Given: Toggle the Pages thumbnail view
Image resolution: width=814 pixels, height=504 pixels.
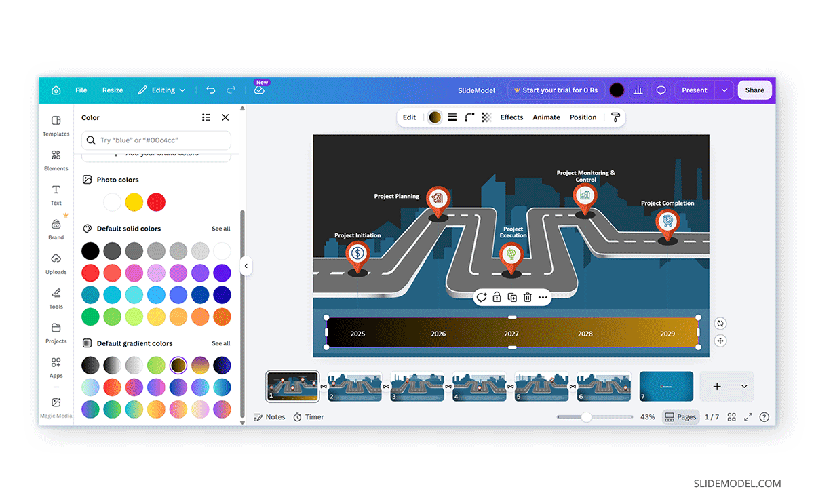Looking at the screenshot, I should coord(680,417).
